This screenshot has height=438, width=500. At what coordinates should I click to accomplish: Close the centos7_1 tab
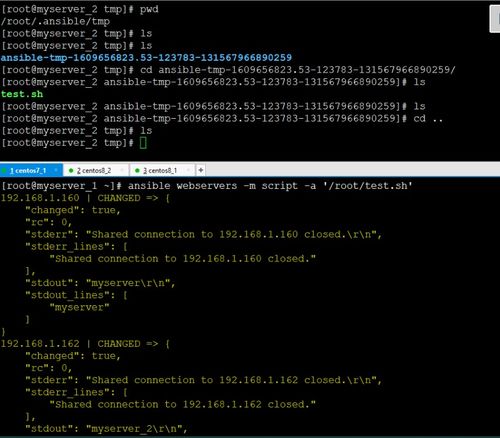56,170
